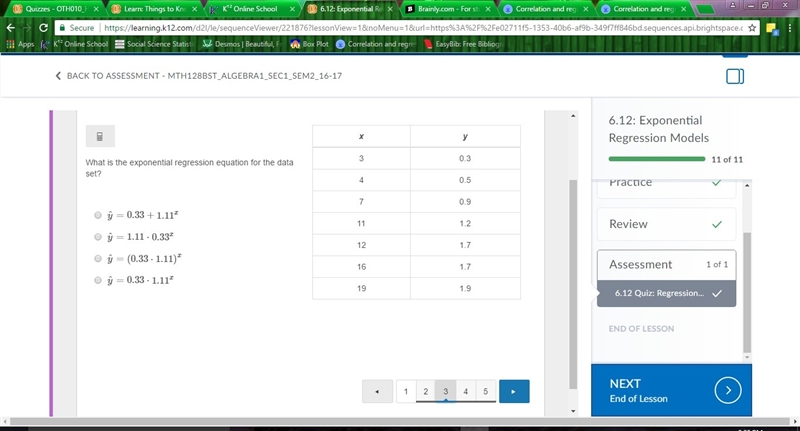This screenshot has width=800, height=431.
Task: Switch to Quizzes - OTH010 tab
Action: coord(55,9)
